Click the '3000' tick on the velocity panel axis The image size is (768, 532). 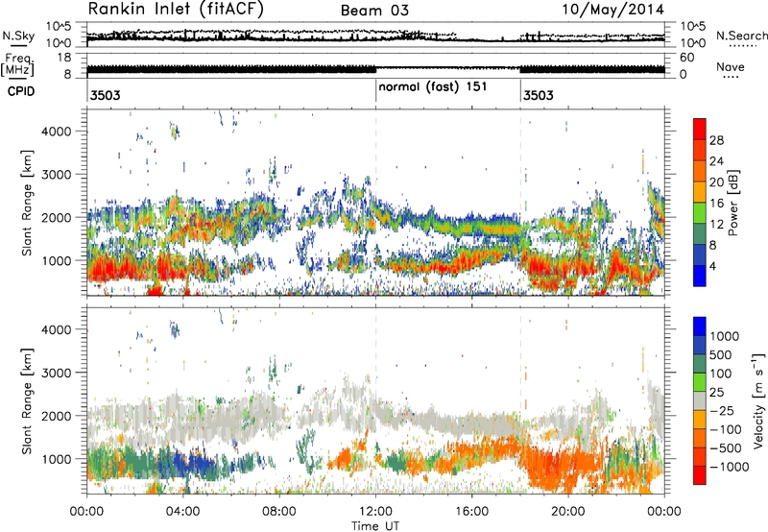click(56, 373)
